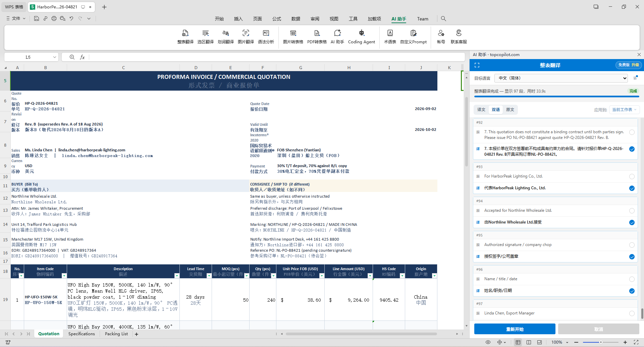Close the AI 助手 side panel

coord(639,54)
